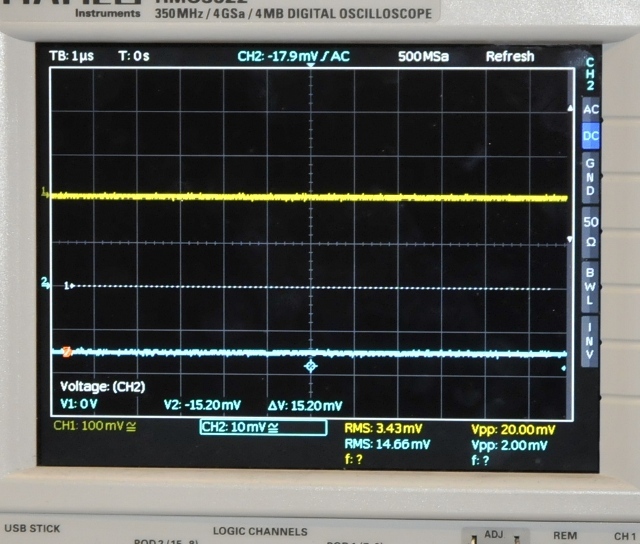Click the Refresh acquisition mode label
640x544 pixels.
(510, 56)
